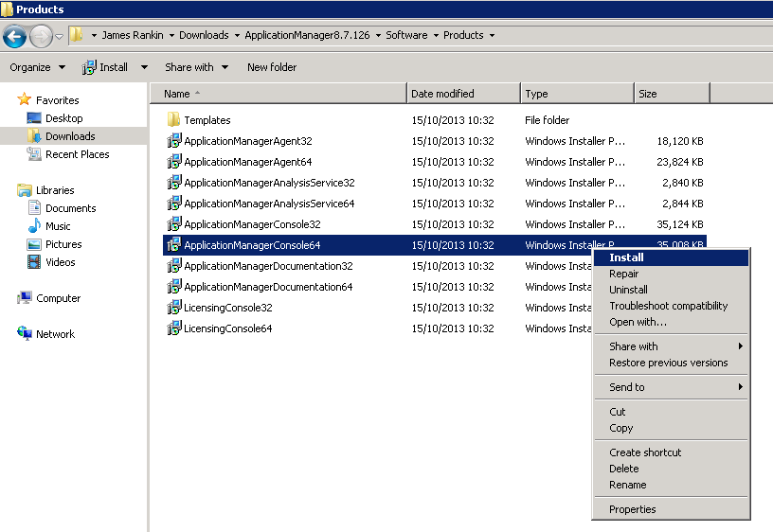Click the Downloads folder icon in sidebar
This screenshot has width=773, height=532.
34,136
